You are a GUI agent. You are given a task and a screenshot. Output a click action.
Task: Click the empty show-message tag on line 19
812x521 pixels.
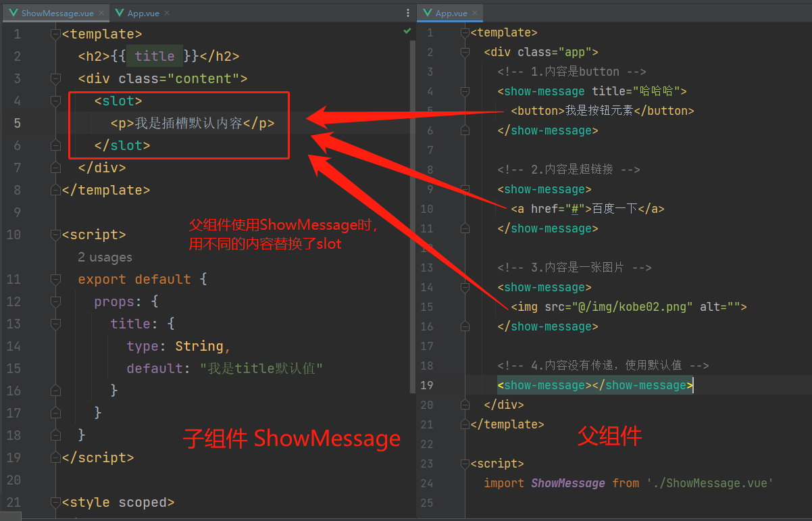click(x=595, y=385)
